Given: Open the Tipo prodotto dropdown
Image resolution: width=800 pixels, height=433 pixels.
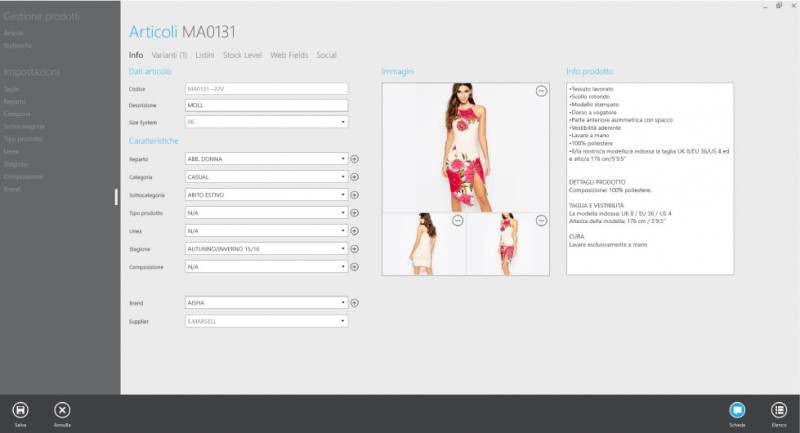Looking at the screenshot, I should [x=343, y=213].
